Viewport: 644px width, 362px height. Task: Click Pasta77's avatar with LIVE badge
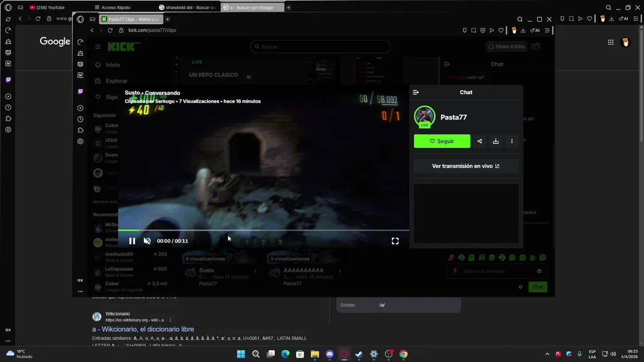[425, 117]
